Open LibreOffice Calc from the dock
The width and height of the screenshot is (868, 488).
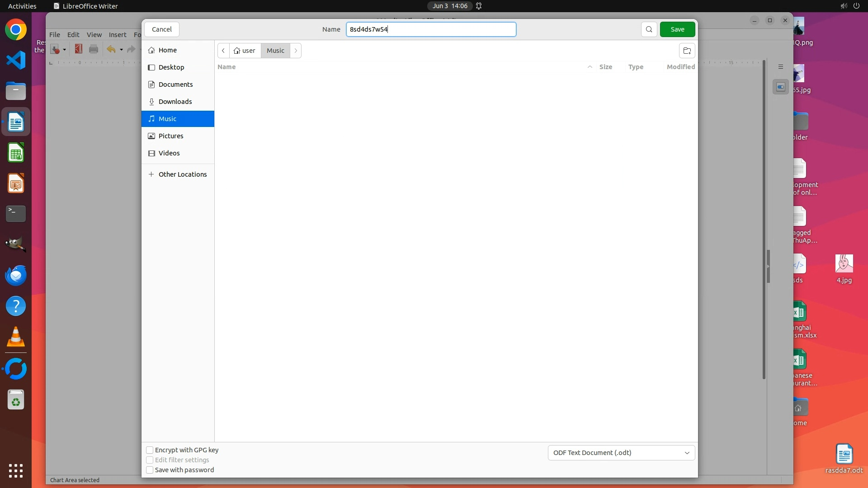click(x=16, y=153)
